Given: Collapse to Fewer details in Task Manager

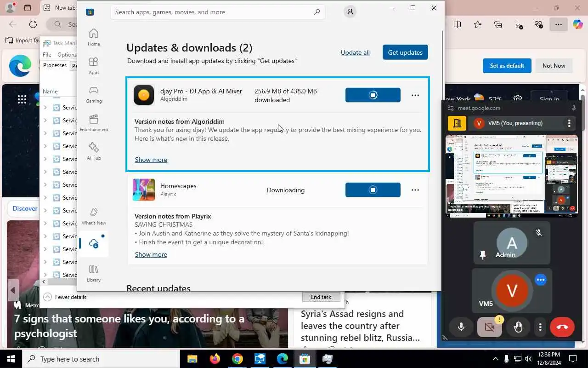Looking at the screenshot, I should tap(65, 297).
